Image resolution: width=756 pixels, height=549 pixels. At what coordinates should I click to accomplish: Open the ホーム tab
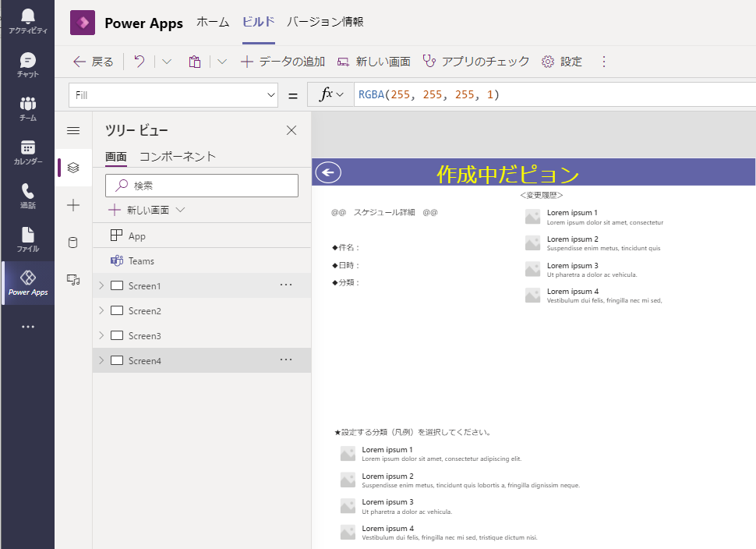(x=212, y=23)
